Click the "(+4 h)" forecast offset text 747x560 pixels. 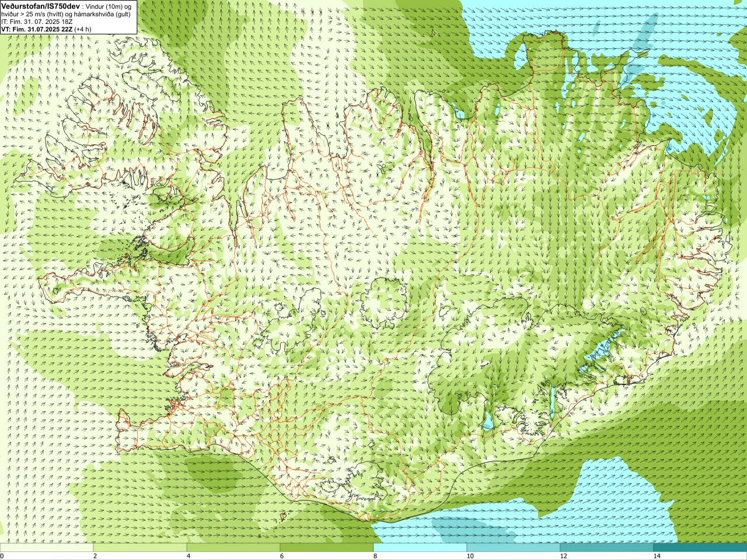[83, 29]
